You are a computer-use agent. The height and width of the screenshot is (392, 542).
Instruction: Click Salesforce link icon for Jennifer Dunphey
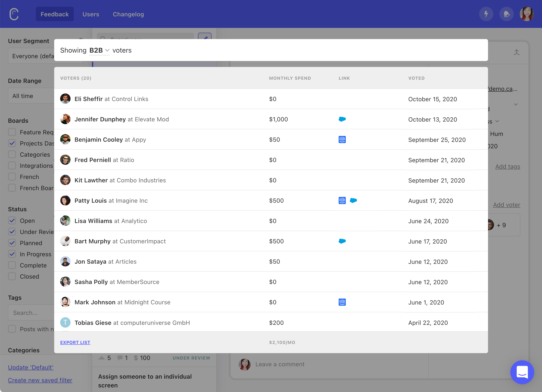pyautogui.click(x=342, y=119)
